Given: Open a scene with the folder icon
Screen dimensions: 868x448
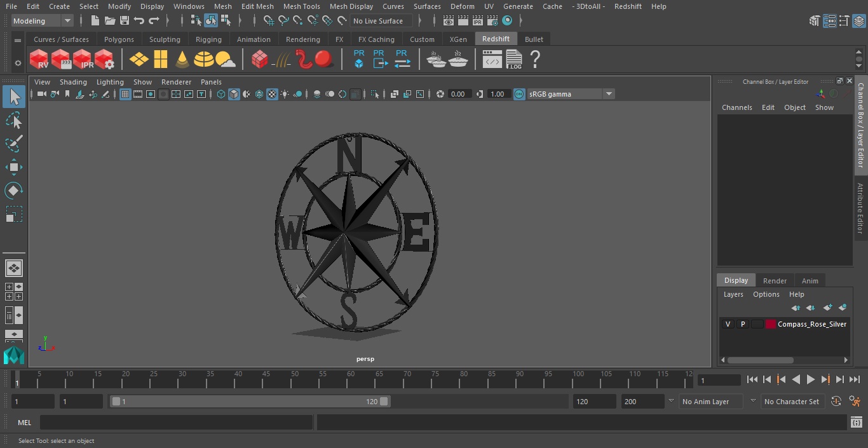Looking at the screenshot, I should click(x=110, y=21).
